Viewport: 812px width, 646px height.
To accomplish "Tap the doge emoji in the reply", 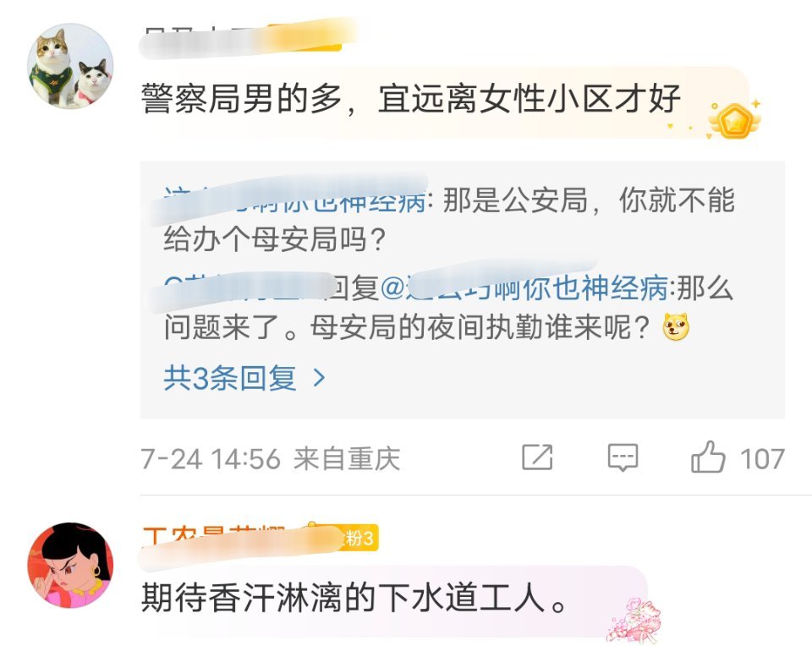I will click(676, 326).
